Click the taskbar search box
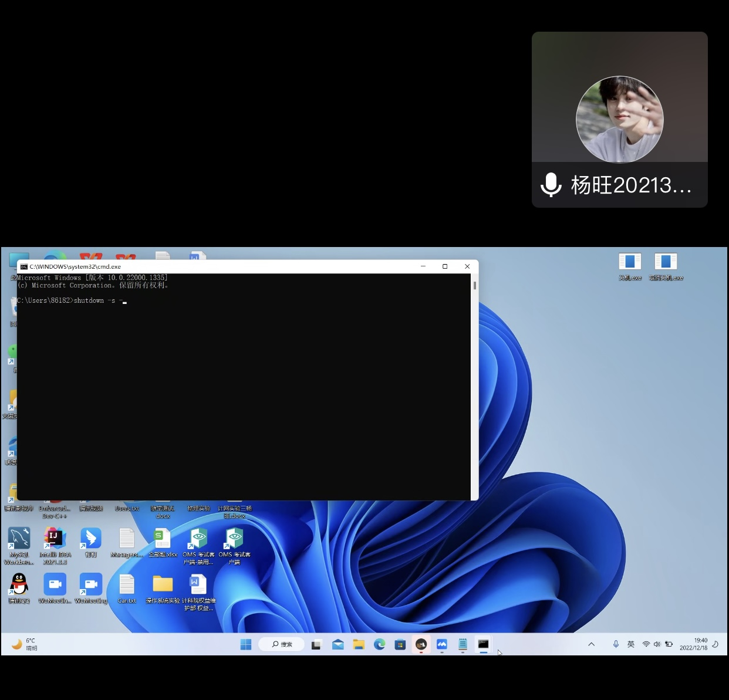Screen dimensions: 729x700 [x=282, y=644]
